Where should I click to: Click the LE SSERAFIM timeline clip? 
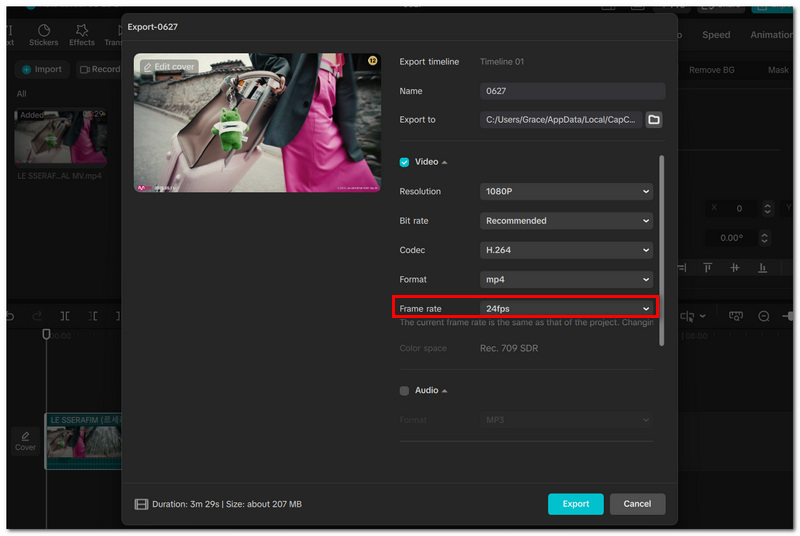pyautogui.click(x=84, y=441)
